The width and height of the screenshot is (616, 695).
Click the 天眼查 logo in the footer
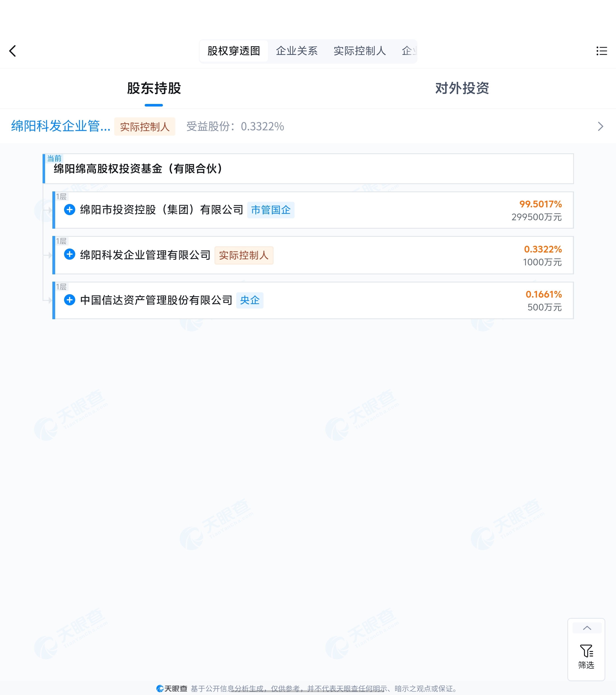(172, 689)
